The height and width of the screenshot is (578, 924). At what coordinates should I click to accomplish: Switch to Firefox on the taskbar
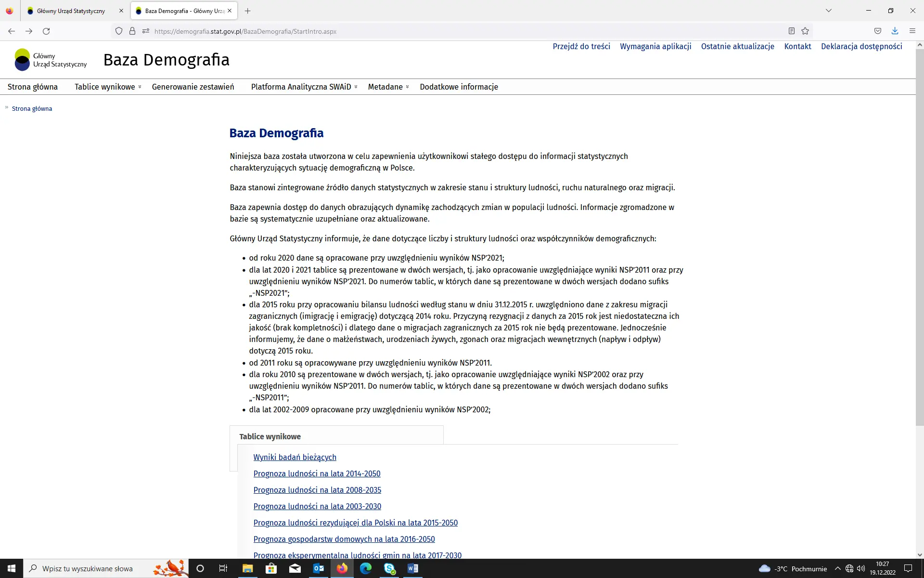pyautogui.click(x=342, y=568)
